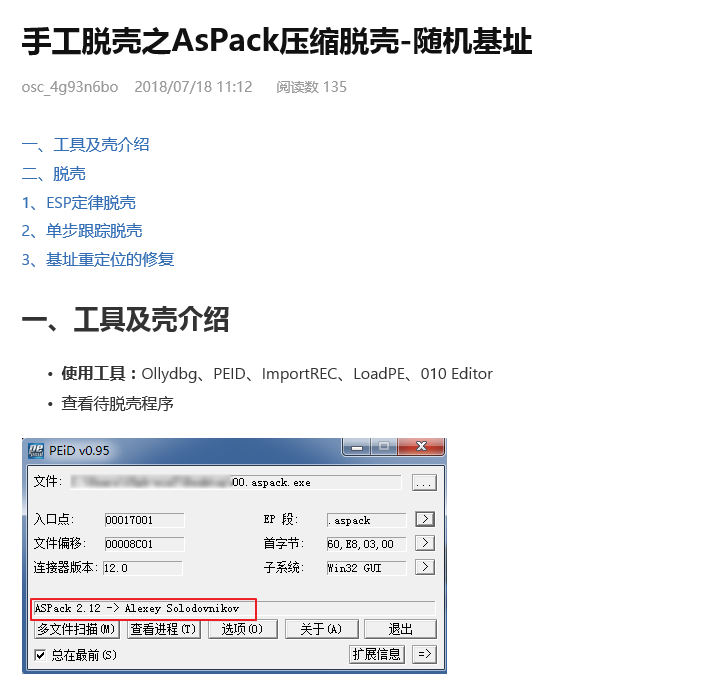The width and height of the screenshot is (707, 695).
Task: Click the entry point (入口点) value field
Action: [143, 520]
